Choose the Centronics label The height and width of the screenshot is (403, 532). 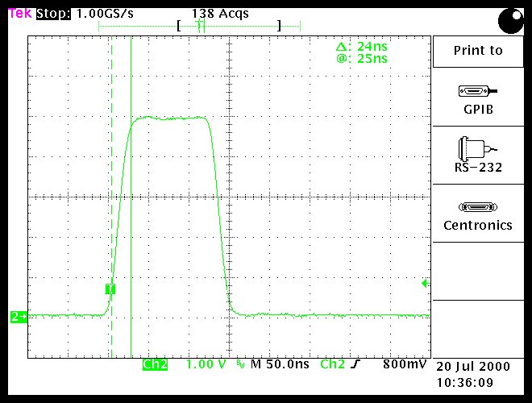tap(478, 225)
